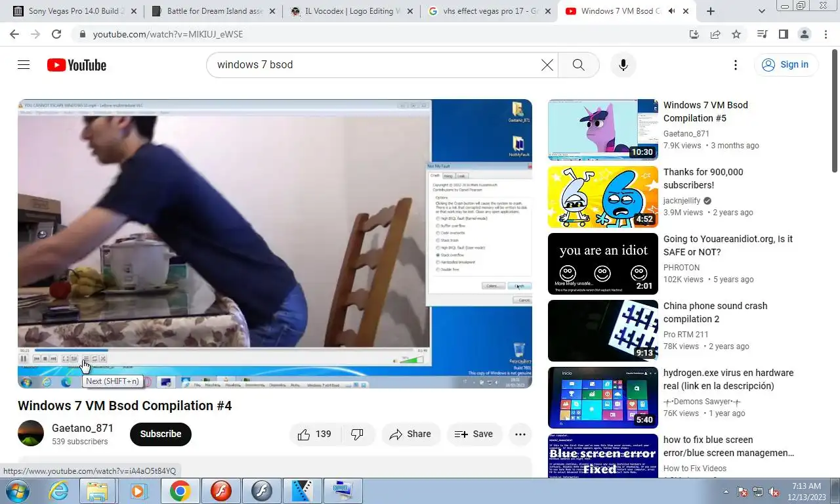840x504 pixels.
Task: Click the browser forward arrow
Action: pos(35,34)
